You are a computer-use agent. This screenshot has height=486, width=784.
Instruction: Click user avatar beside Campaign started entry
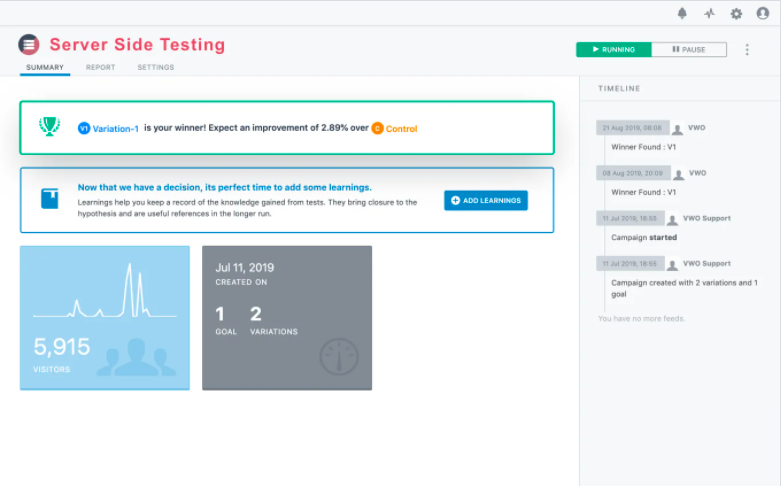(x=672, y=220)
